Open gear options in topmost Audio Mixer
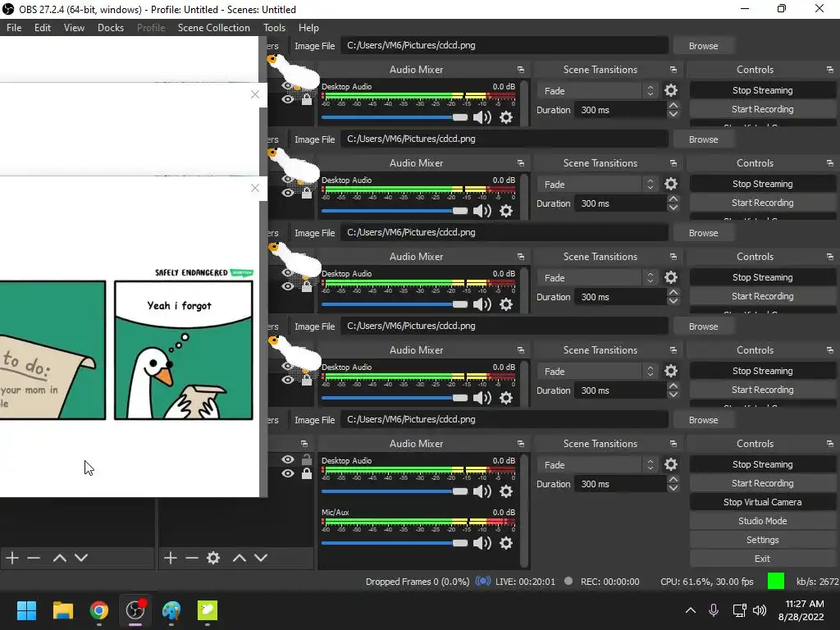The image size is (840, 630). coord(506,117)
